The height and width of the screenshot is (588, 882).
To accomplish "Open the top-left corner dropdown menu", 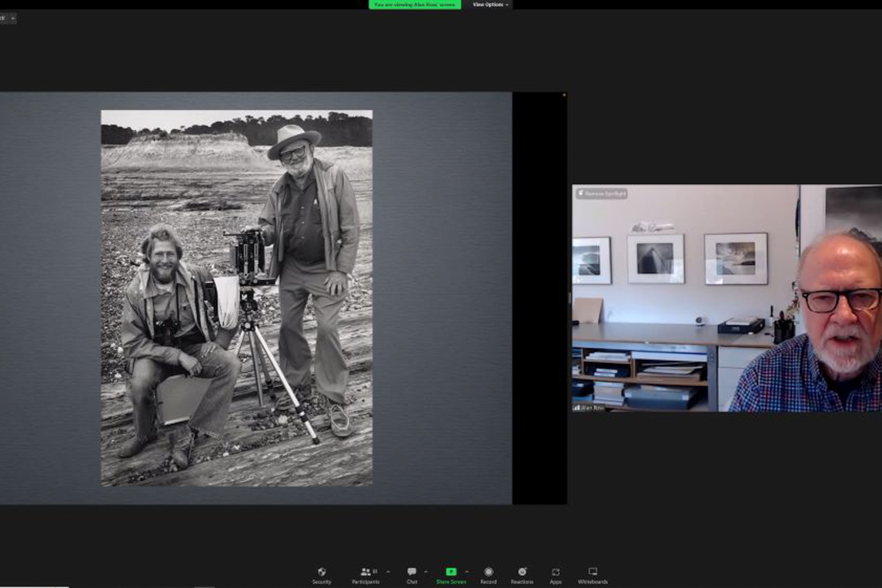I will click(12, 18).
